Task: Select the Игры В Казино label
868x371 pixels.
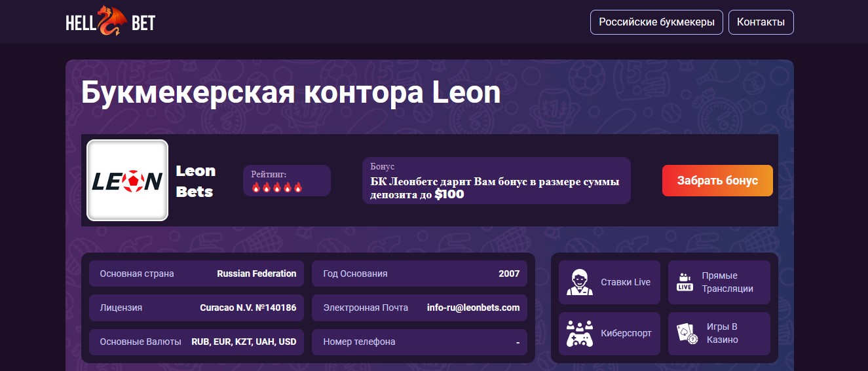Action: [x=723, y=334]
